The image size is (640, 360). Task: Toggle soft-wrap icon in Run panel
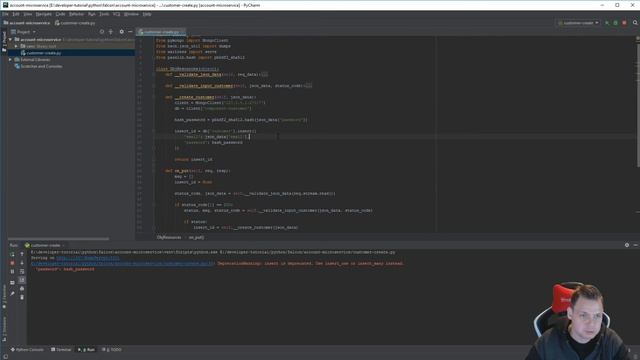pos(22,272)
